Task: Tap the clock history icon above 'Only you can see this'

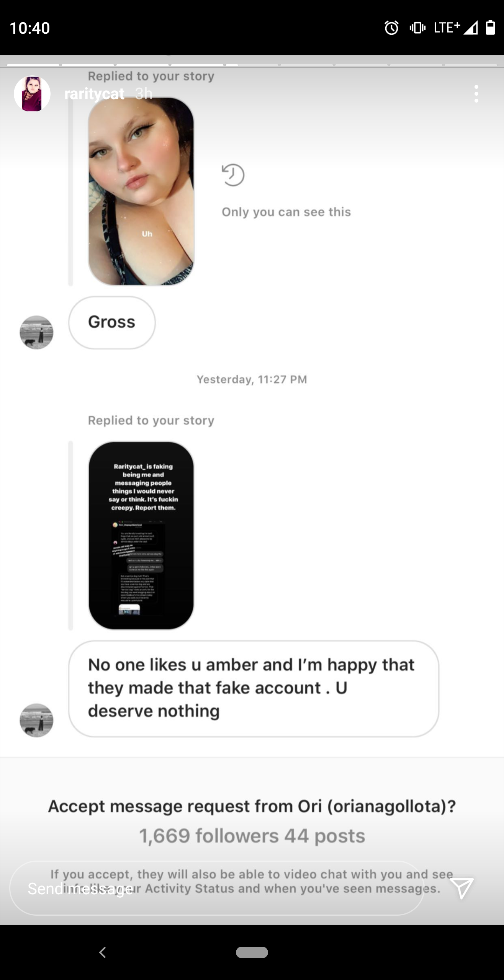Action: [233, 175]
